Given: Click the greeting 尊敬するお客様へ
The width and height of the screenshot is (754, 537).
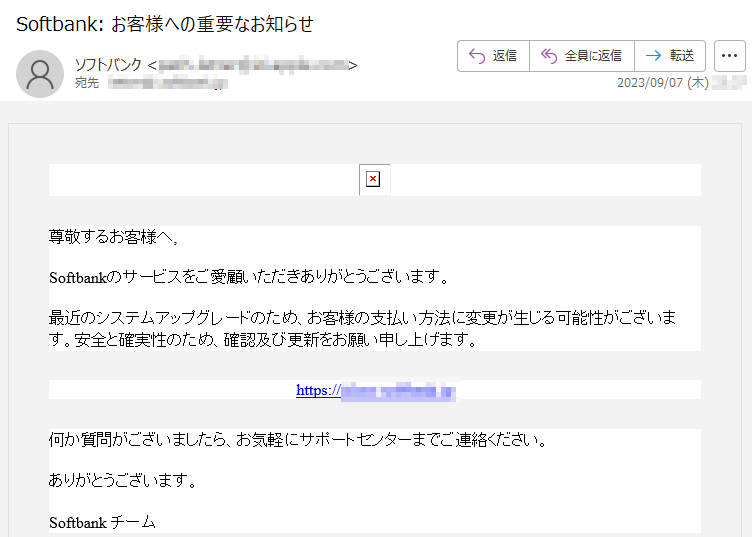Looking at the screenshot, I should coord(114,237).
